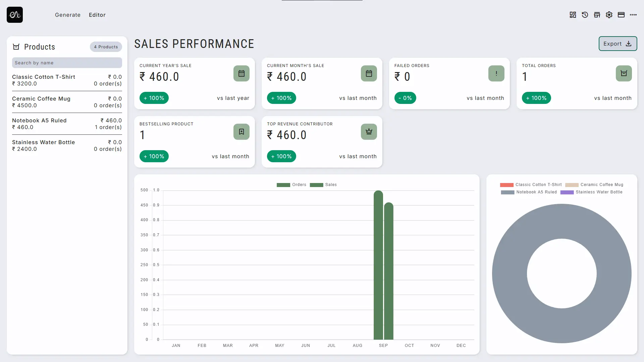Open the settings gear icon
The height and width of the screenshot is (362, 644).
tap(609, 15)
